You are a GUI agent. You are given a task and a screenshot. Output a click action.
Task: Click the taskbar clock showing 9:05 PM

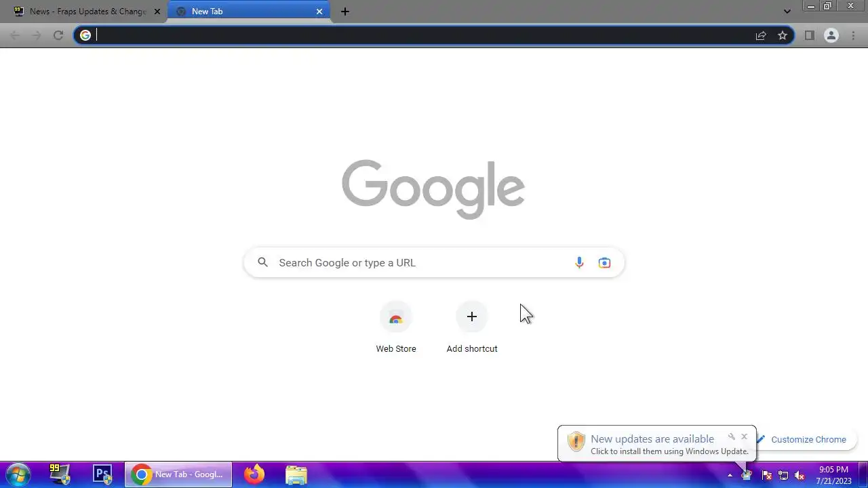[x=833, y=475]
